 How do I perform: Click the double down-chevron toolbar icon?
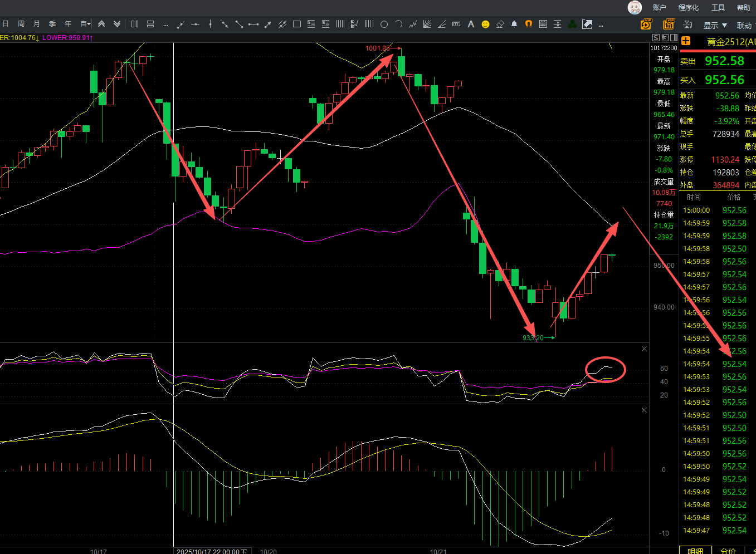click(117, 24)
